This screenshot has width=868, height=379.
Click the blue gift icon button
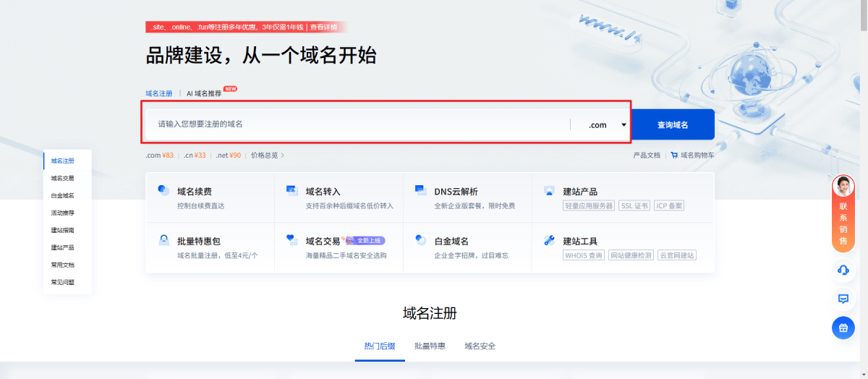[x=843, y=328]
